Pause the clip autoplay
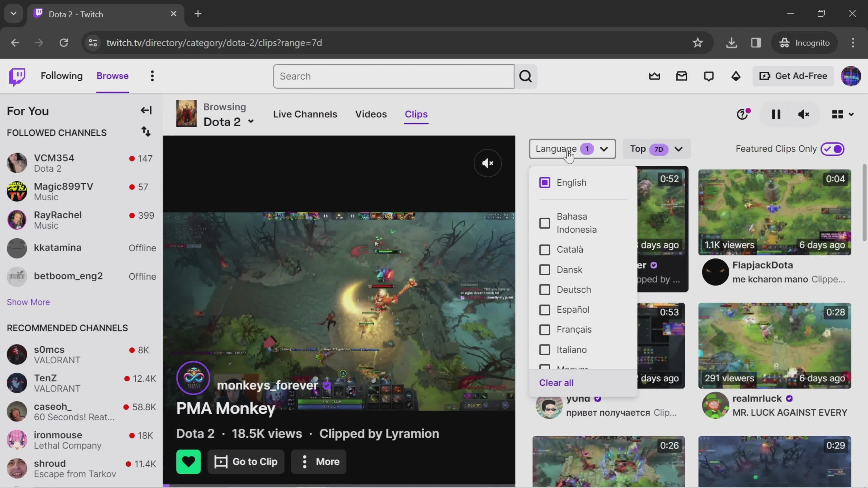Viewport: 868px width, 488px height. pyautogui.click(x=776, y=115)
